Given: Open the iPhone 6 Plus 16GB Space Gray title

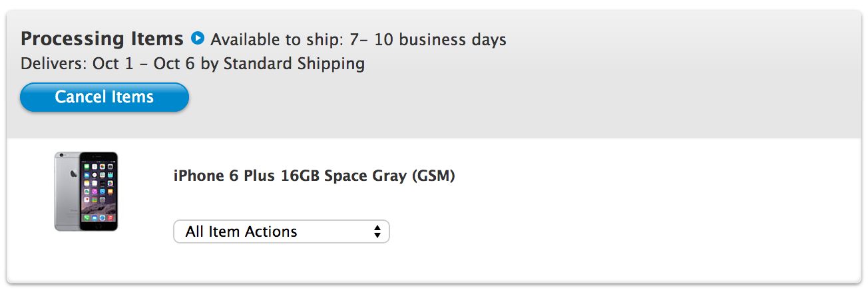Looking at the screenshot, I should [314, 176].
